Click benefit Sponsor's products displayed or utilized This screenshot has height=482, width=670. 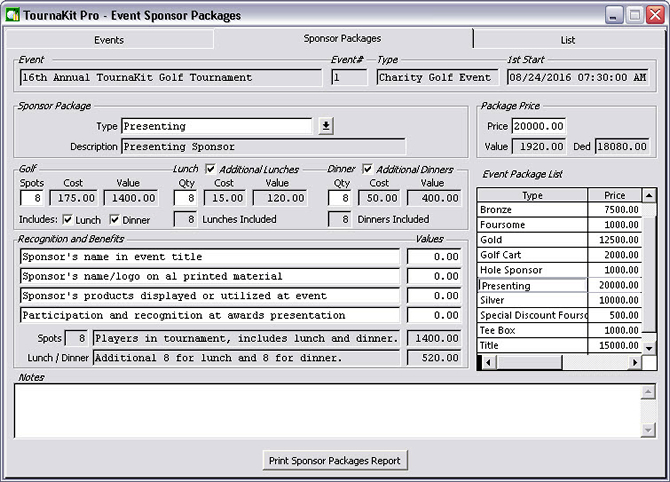coord(210,296)
